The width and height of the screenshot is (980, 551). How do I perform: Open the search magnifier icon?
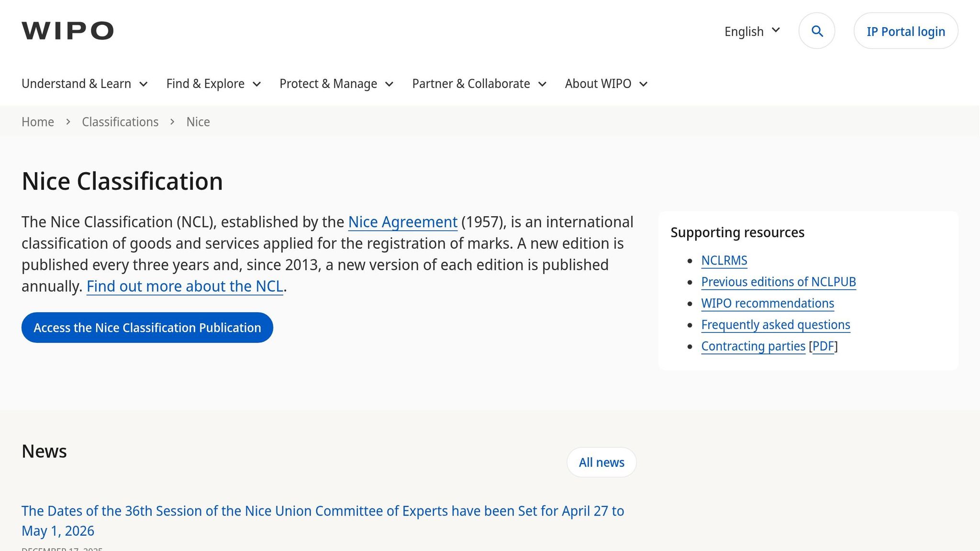pos(817,31)
